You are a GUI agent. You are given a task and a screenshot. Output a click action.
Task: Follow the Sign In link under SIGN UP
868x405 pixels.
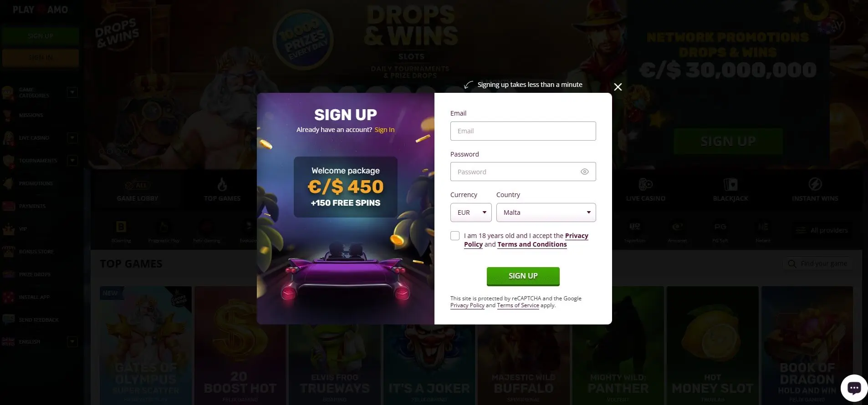[x=384, y=130]
